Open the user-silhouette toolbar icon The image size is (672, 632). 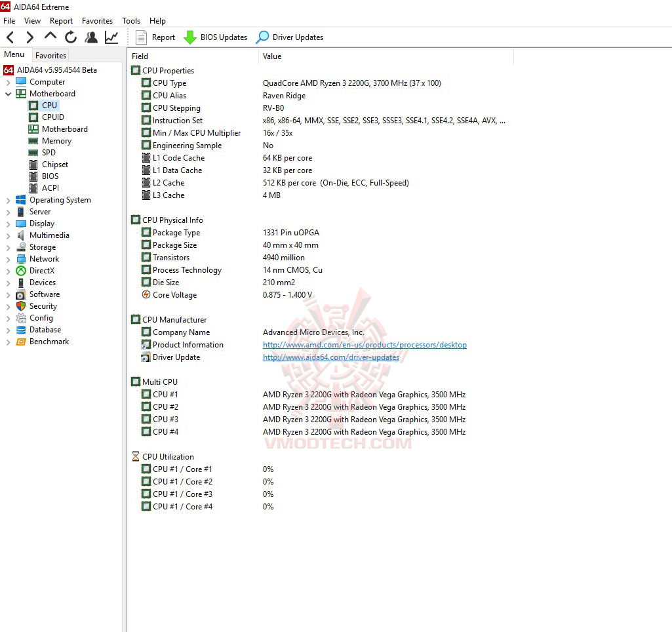[91, 38]
